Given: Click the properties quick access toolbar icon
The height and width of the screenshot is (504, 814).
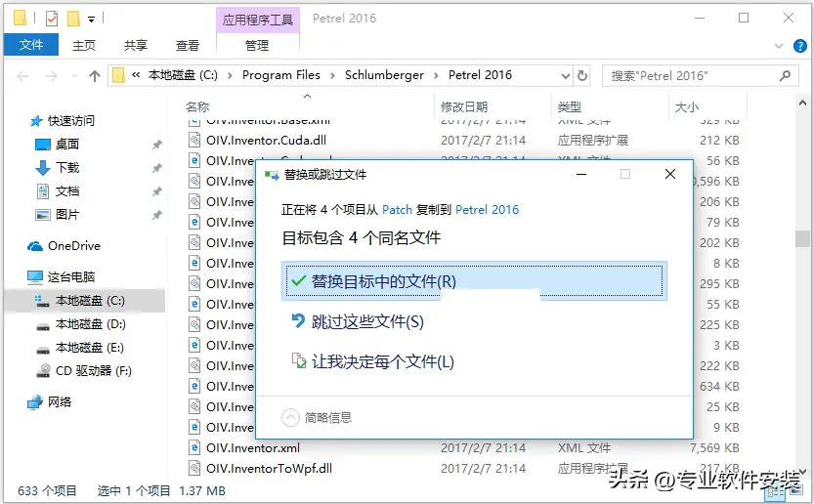Looking at the screenshot, I should (52, 19).
